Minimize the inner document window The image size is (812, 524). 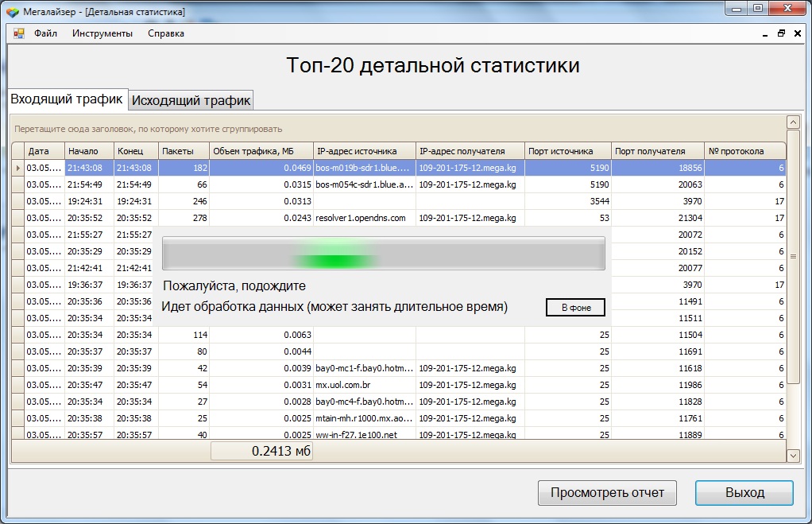click(765, 33)
